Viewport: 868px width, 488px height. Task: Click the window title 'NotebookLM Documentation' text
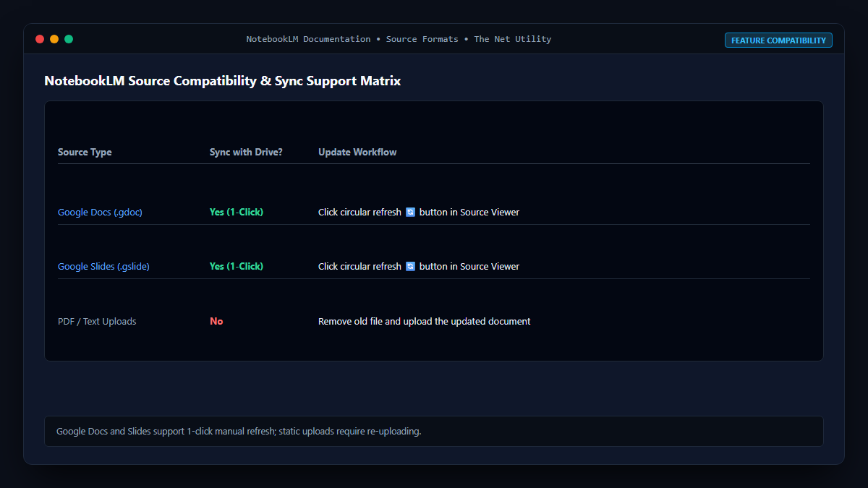tap(308, 39)
